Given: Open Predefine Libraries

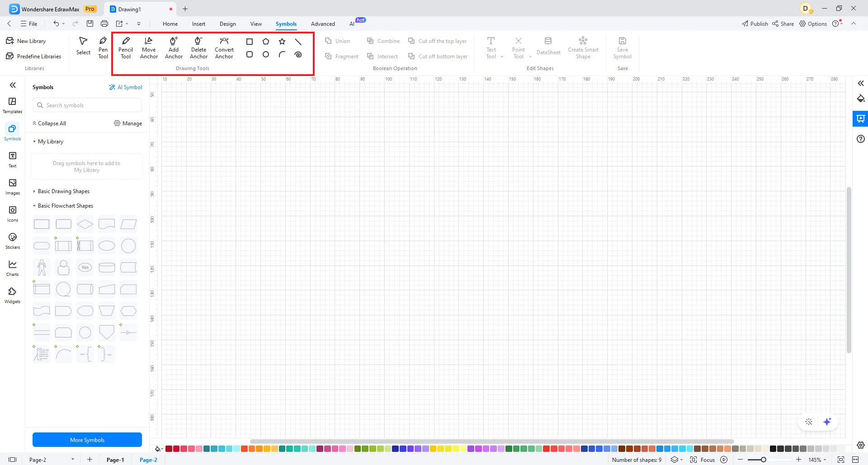Looking at the screenshot, I should [x=34, y=57].
